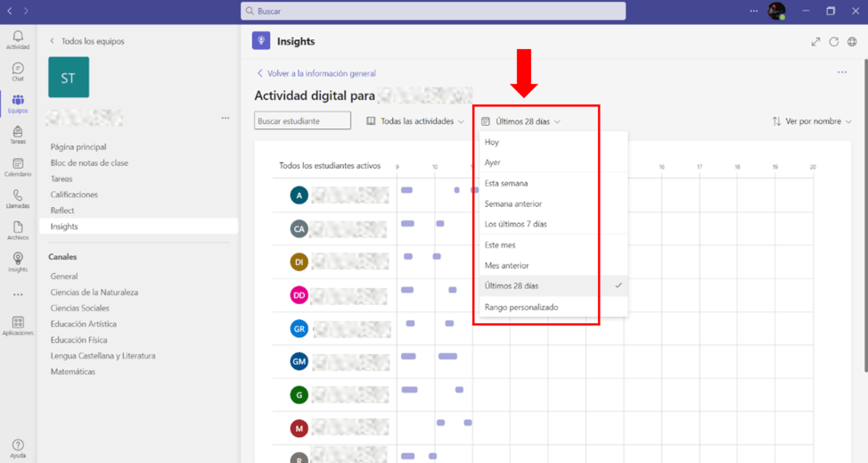Click the Ayuda help icon
Image resolution: width=868 pixels, height=463 pixels.
(18, 448)
